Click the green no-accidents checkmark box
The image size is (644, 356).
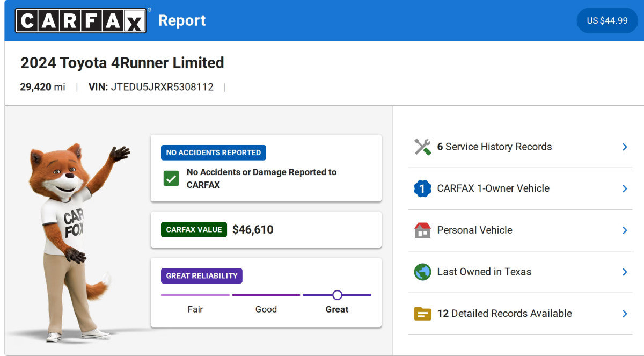click(171, 179)
